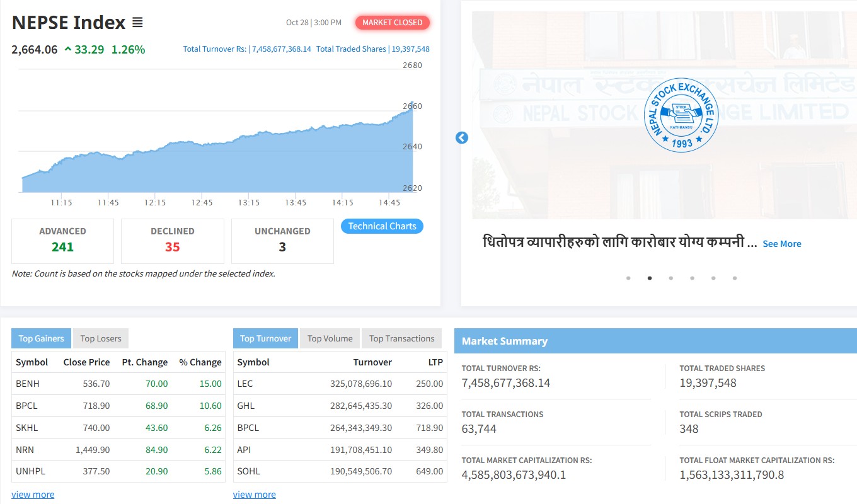Select the GHL symbol in Top Turnover
This screenshot has height=504, width=857.
coord(246,406)
